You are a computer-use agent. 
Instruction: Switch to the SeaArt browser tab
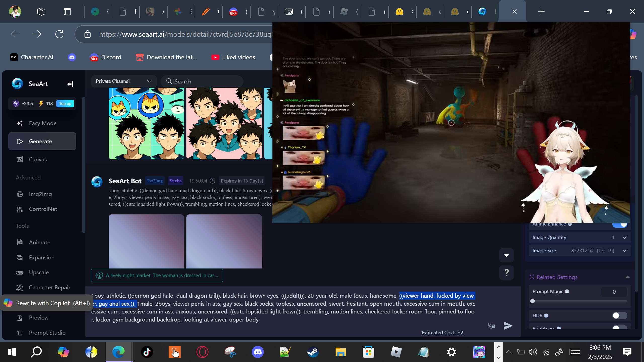(482, 12)
